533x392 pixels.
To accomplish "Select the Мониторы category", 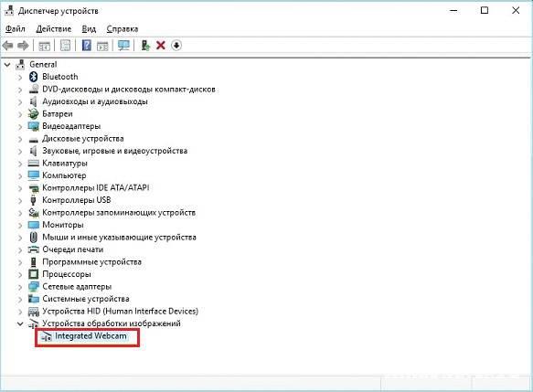I will pyautogui.click(x=63, y=225).
